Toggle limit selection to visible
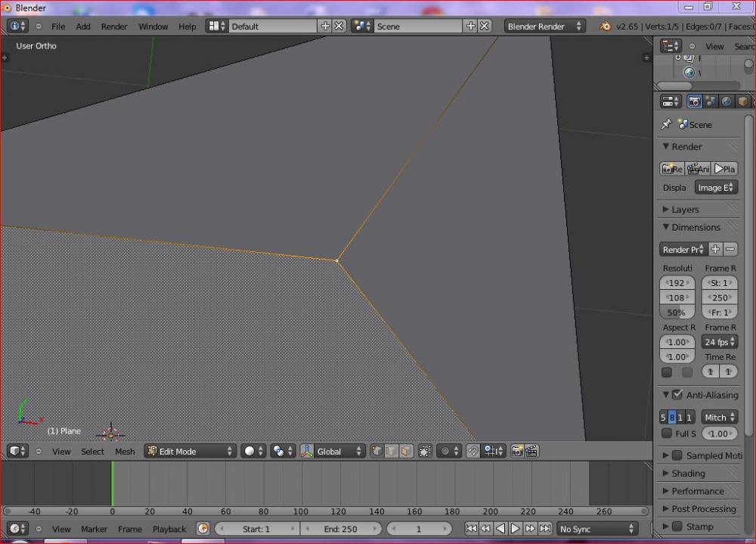756x544 pixels. pos(425,451)
